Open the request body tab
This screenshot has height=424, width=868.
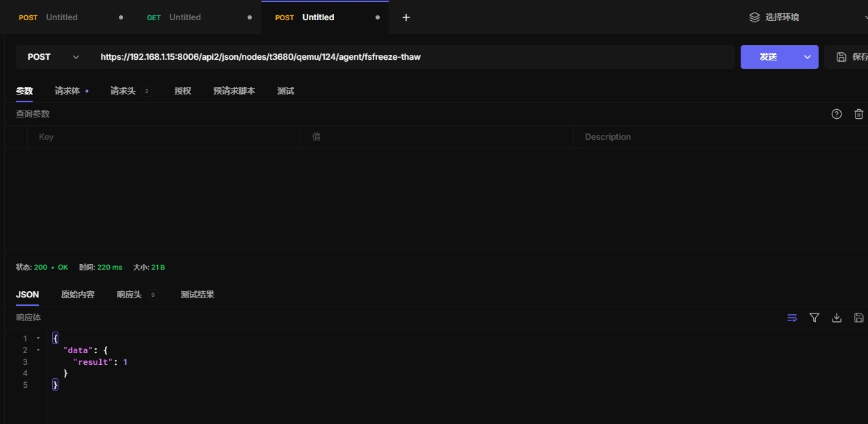67,91
